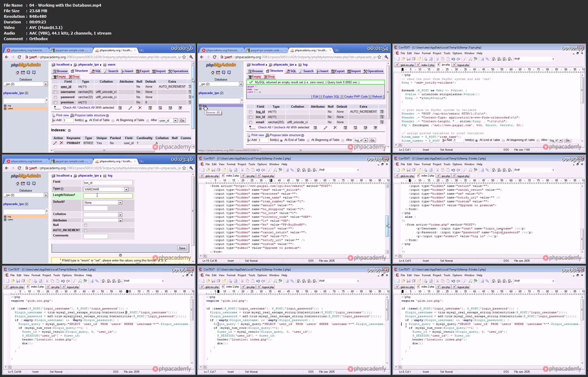588x377 pixels.
Task: Click browser reload icon in 00:00:56 frame
Action: pos(20,57)
